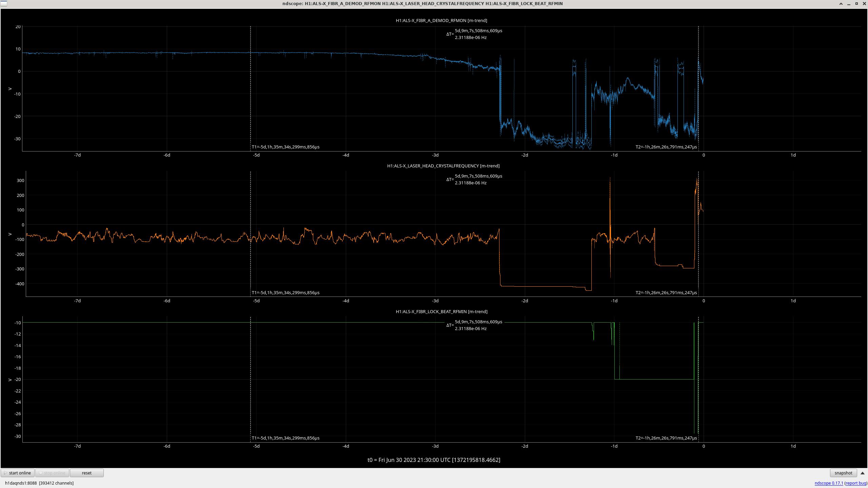This screenshot has width=868, height=488.
Task: Minimize the ndscope window
Action: [x=849, y=4]
